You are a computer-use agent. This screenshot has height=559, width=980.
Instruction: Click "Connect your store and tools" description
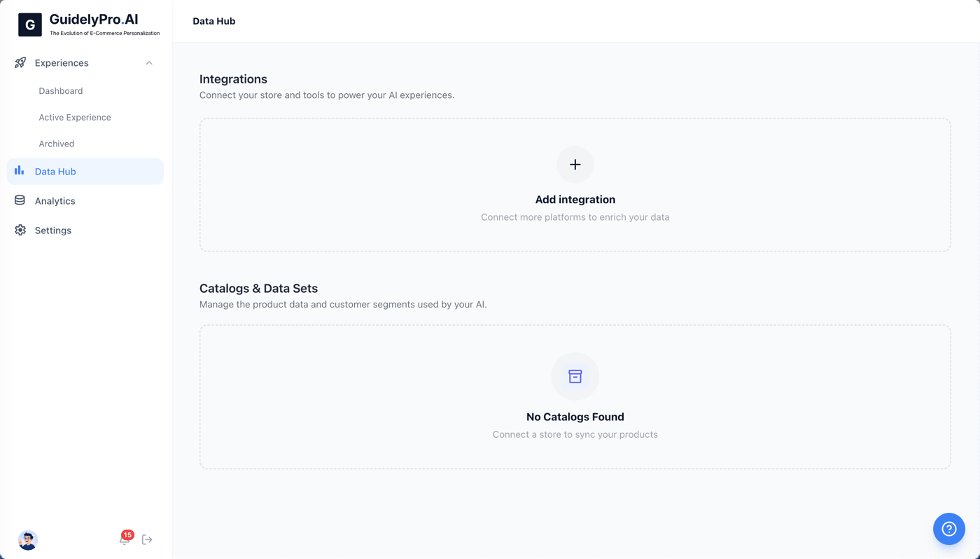pyautogui.click(x=327, y=95)
